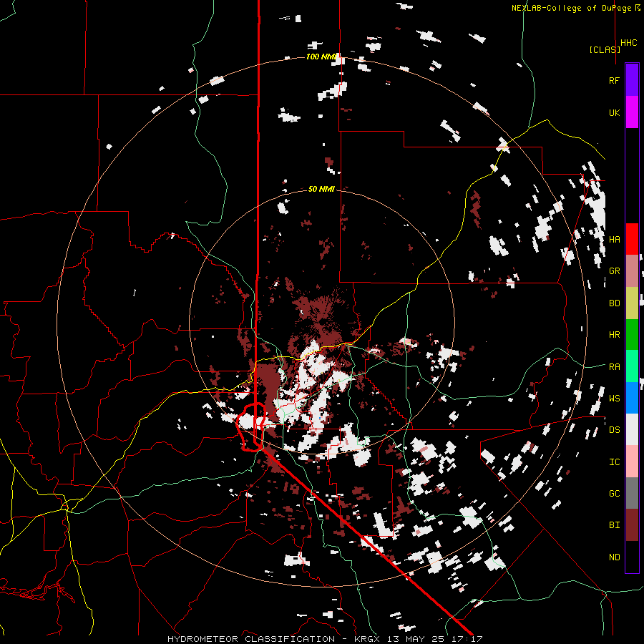644x644 pixels.
Task: Click the HR legend label
Action: (x=614, y=335)
